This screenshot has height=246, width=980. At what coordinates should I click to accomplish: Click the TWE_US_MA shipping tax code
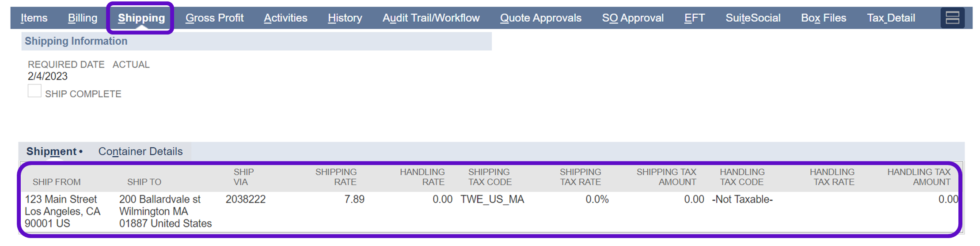(x=492, y=200)
